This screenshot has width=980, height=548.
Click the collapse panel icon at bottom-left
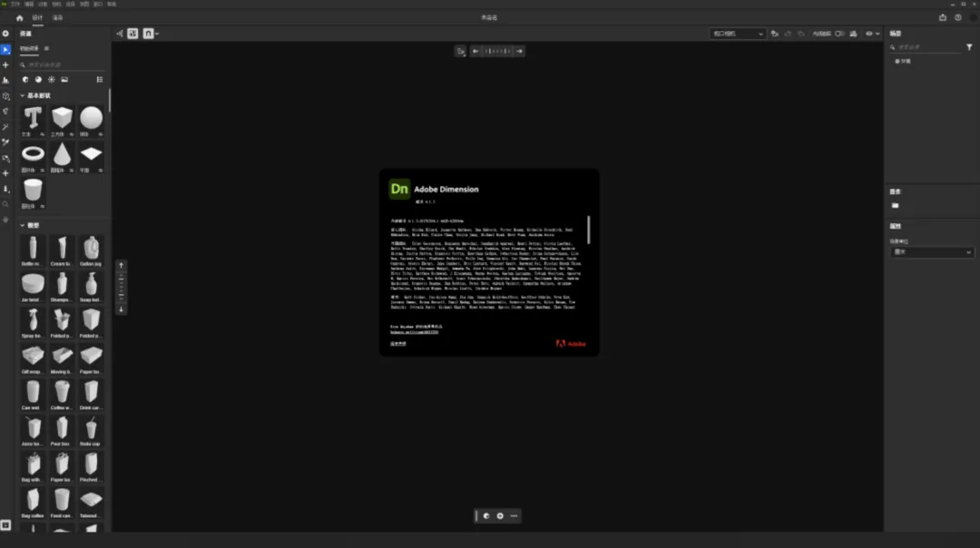coord(5,525)
